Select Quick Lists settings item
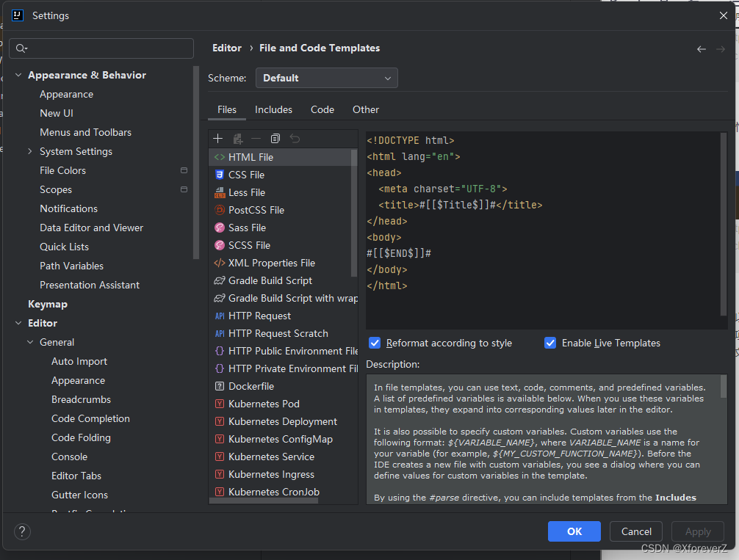Screen dimensions: 739x560 point(64,247)
